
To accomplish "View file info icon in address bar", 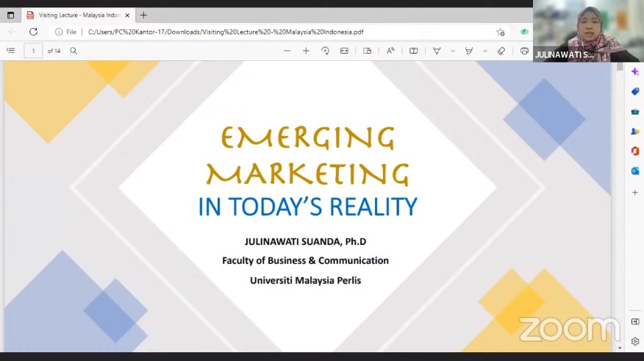I will [x=59, y=32].
